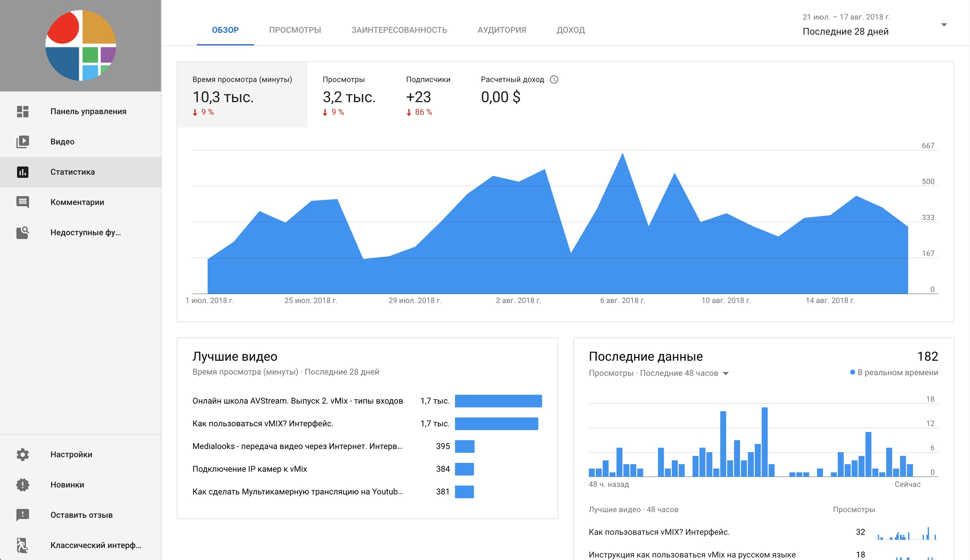Open Новинки in the sidebar

tap(80, 485)
